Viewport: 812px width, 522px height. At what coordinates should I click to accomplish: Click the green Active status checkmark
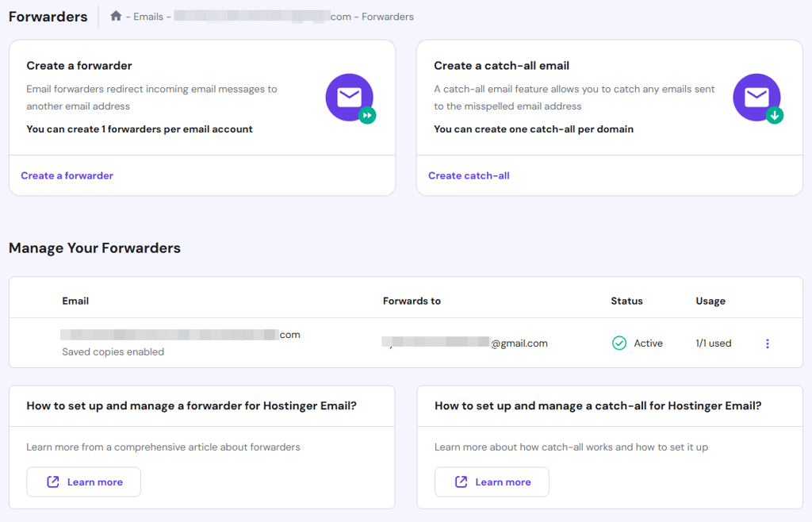click(619, 343)
